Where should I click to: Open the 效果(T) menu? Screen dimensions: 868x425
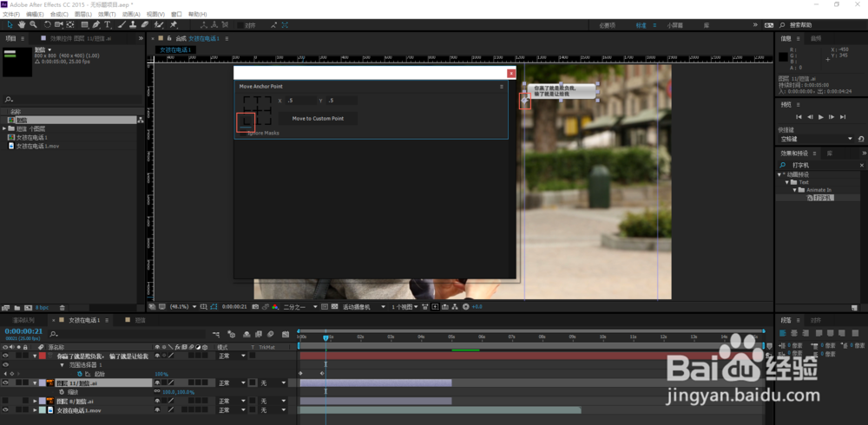pyautogui.click(x=108, y=14)
